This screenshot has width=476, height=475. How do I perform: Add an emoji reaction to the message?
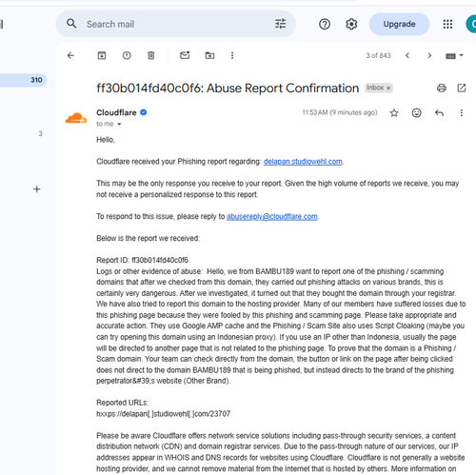click(x=416, y=112)
